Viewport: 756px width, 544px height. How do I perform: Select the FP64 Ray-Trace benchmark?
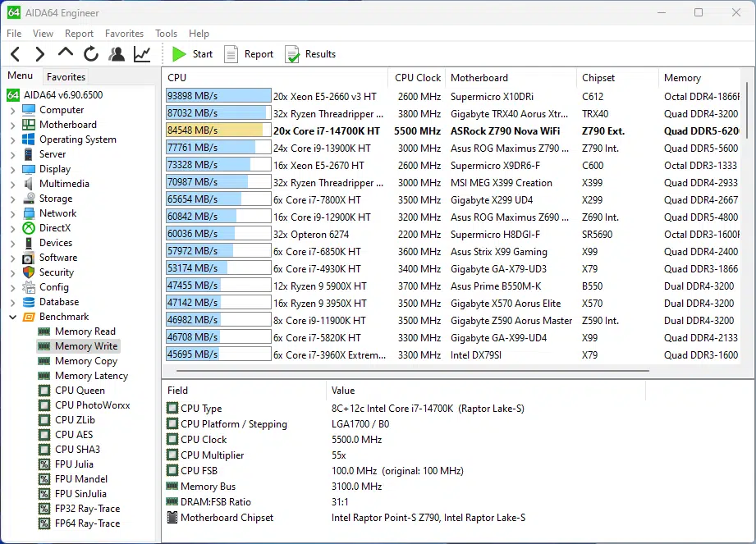[x=87, y=523]
